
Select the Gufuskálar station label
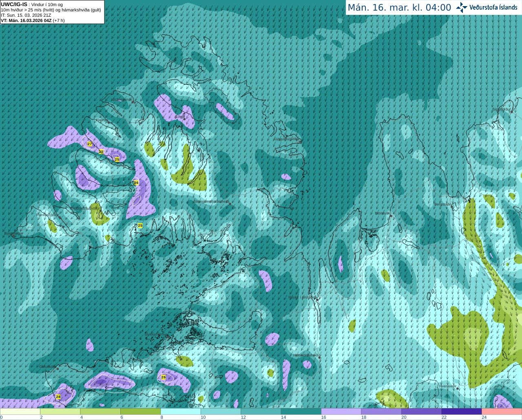point(47,367)
